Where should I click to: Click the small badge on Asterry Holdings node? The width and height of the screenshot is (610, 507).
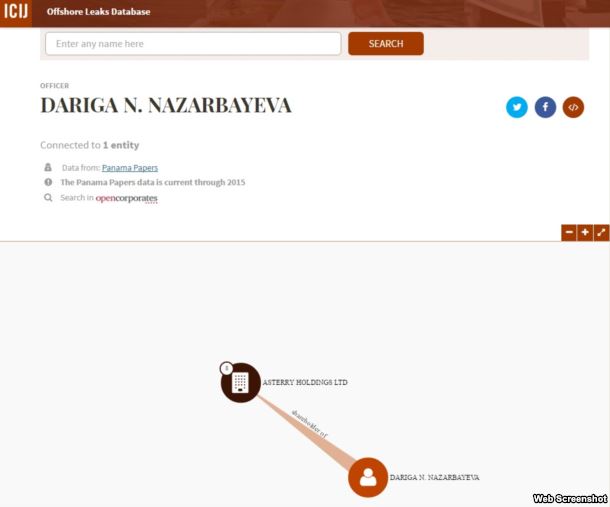(x=226, y=368)
